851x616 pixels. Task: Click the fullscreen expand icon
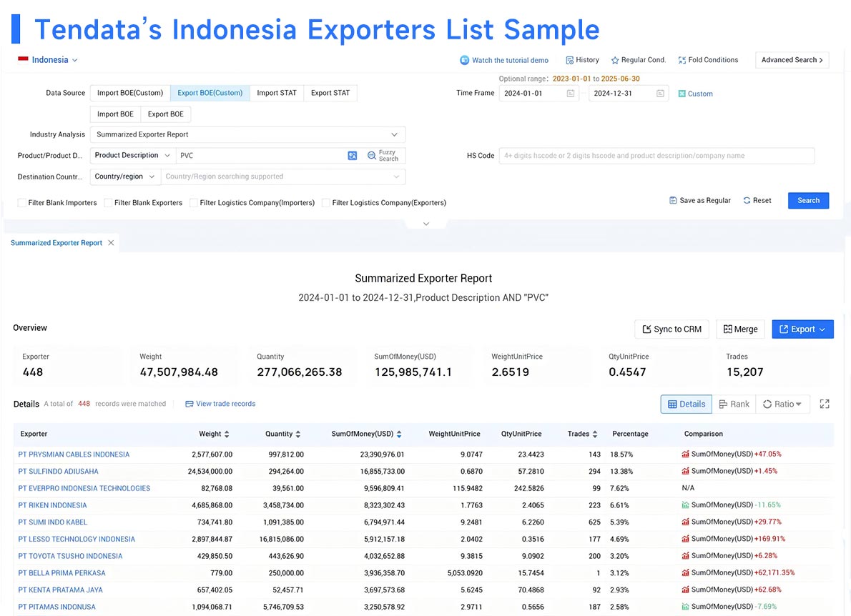point(825,404)
